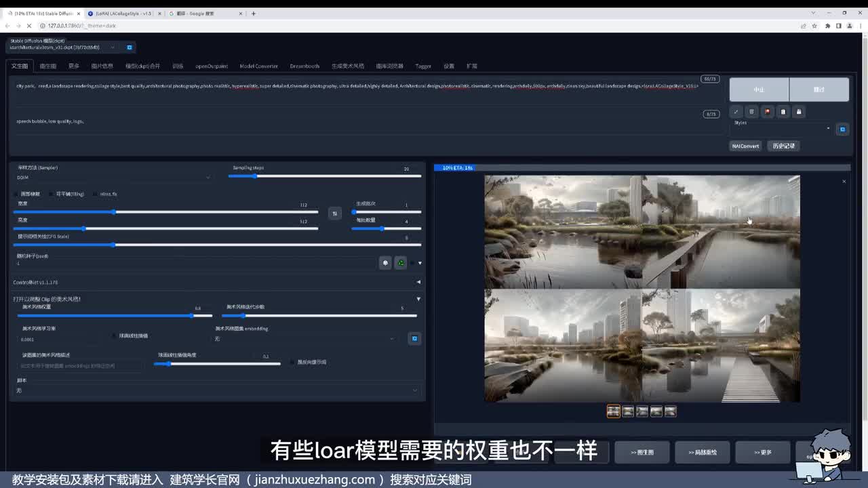The image size is (868, 488).
Task: Randomize the seed with the dice icon
Action: [385, 263]
